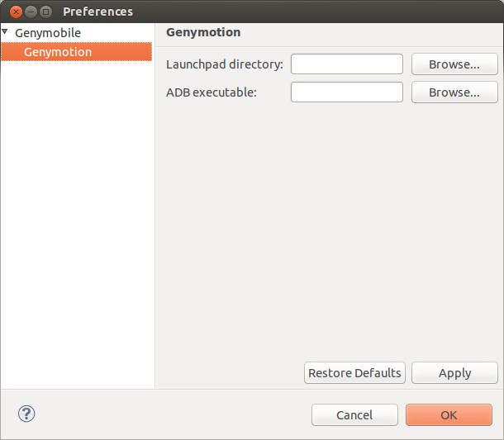
Task: Browse for the Launchpad directory
Action: pyautogui.click(x=454, y=64)
